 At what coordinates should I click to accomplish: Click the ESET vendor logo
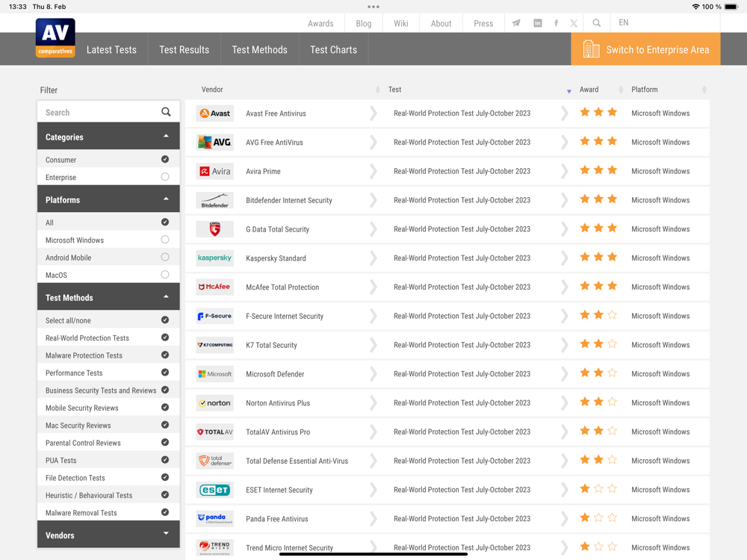click(x=215, y=490)
